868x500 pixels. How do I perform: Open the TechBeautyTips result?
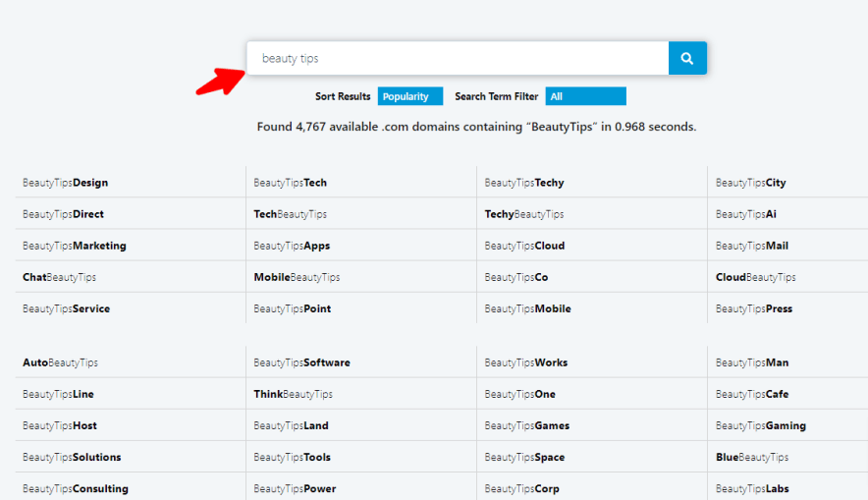pos(290,214)
